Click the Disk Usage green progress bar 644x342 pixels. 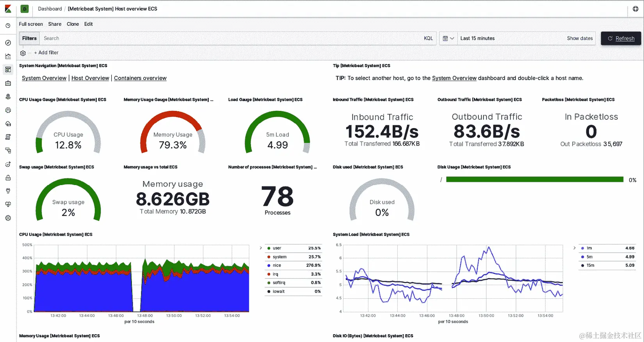click(x=535, y=180)
